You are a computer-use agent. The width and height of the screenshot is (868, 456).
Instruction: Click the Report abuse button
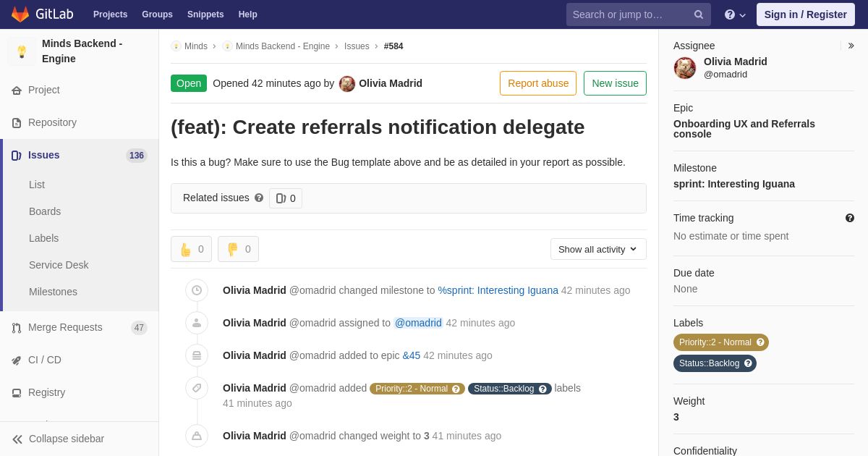538,83
